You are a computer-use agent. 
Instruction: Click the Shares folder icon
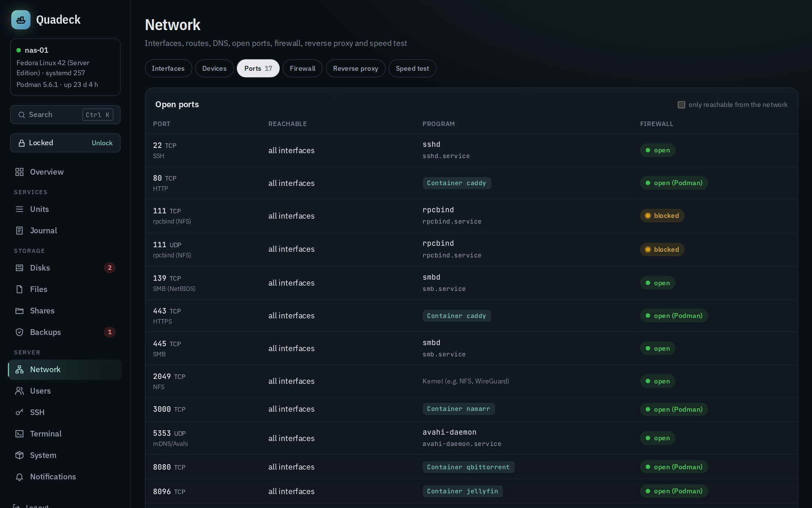(x=20, y=311)
